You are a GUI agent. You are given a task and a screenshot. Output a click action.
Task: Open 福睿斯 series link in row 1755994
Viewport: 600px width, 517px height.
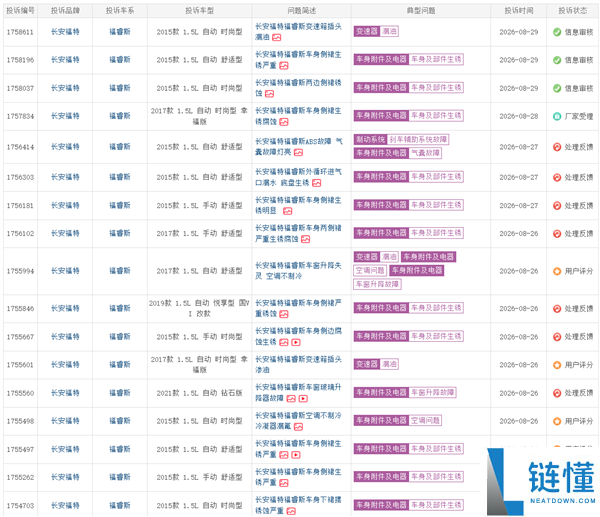click(x=120, y=271)
